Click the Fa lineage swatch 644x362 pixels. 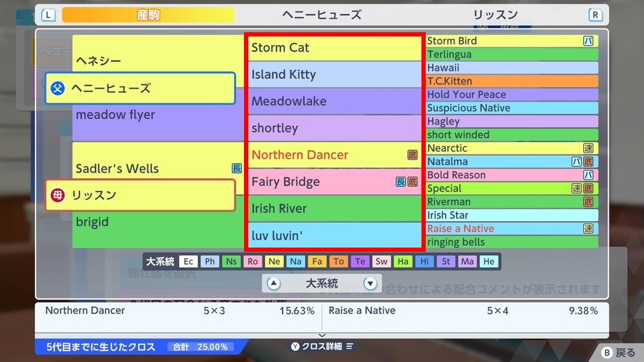[317, 261]
